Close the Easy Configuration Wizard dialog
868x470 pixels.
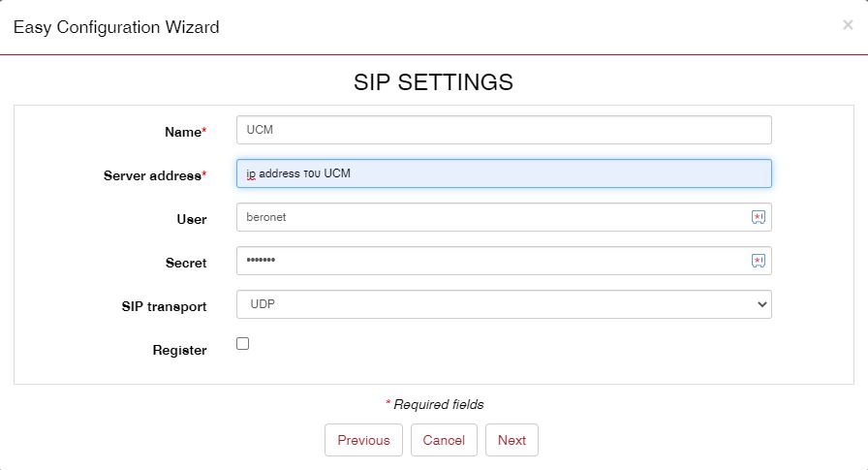pos(848,25)
